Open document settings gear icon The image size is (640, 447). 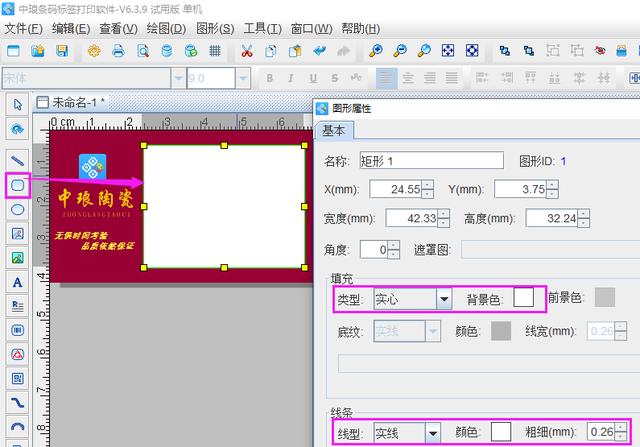tap(94, 51)
